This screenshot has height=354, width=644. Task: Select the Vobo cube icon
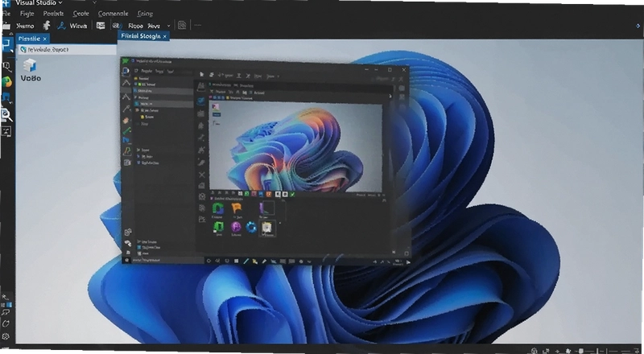coord(30,65)
